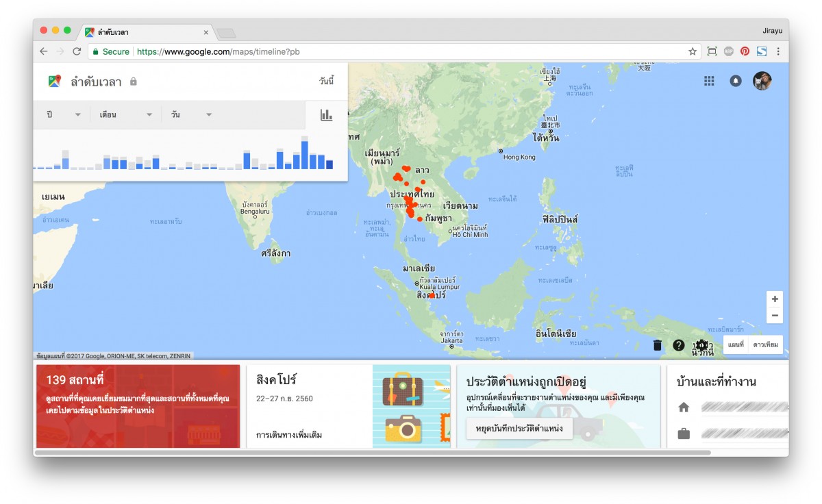Open the help question mark icon
Screen dimensions: 822x504
tap(679, 345)
